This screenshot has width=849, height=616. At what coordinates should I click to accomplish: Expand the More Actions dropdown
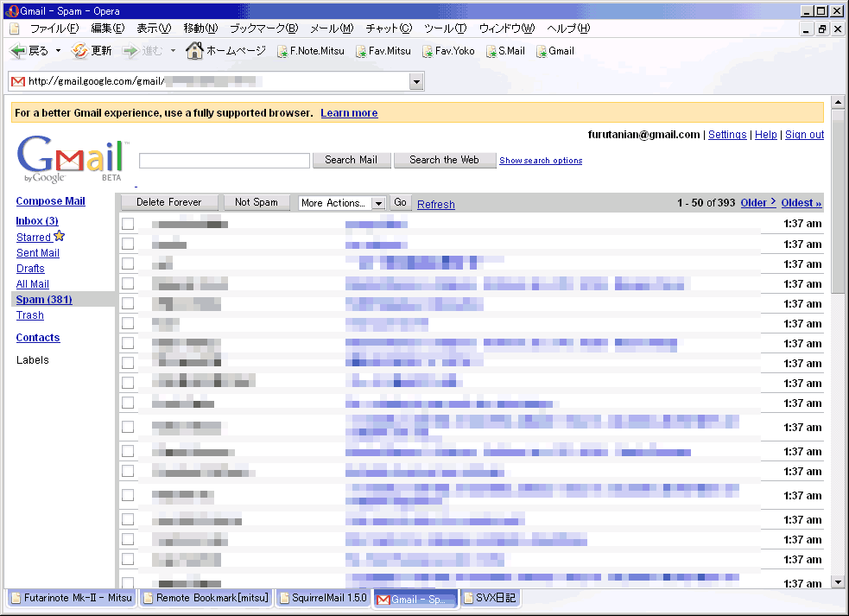(x=377, y=203)
